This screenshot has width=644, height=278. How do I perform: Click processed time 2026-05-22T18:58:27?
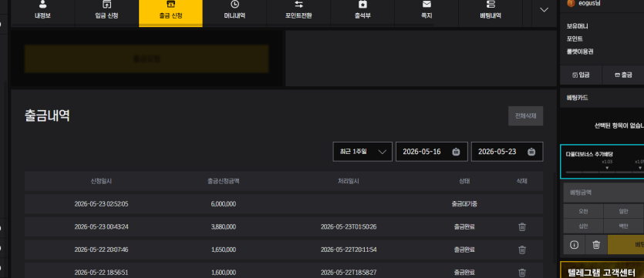(349, 273)
